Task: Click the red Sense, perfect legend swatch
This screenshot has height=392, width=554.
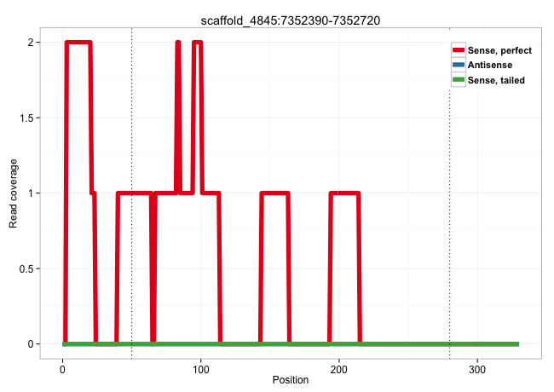Action: pyautogui.click(x=459, y=50)
